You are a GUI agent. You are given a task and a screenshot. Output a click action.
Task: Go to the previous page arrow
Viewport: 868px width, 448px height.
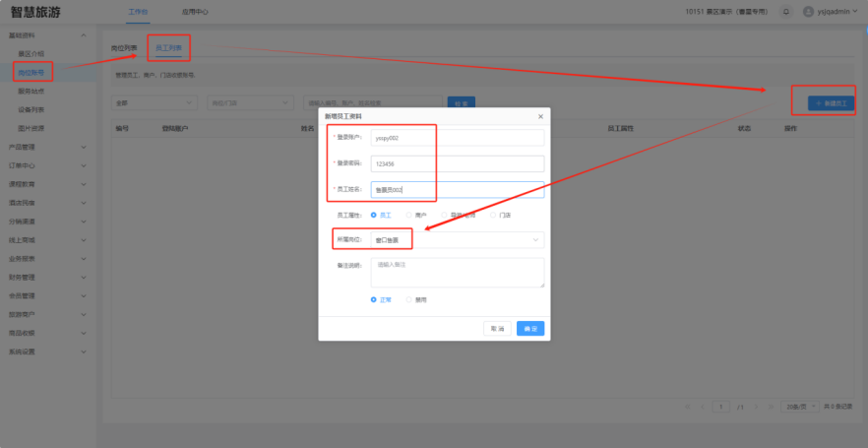coord(702,406)
